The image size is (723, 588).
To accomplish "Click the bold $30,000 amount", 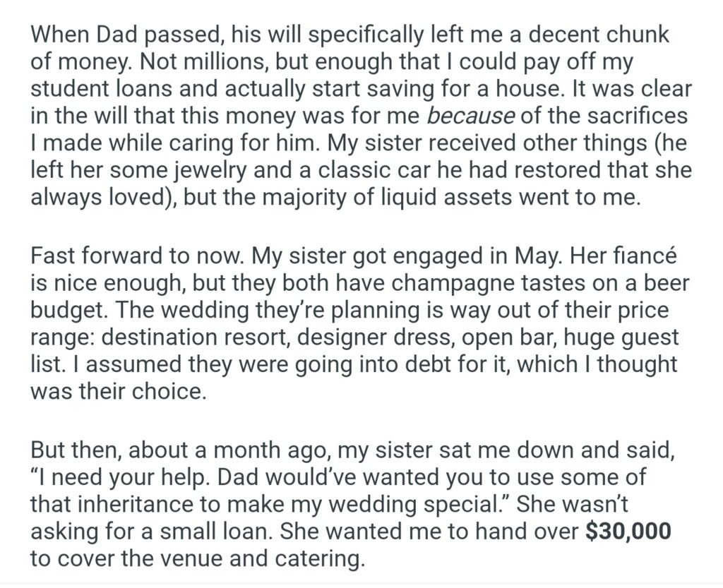I will [x=628, y=532].
